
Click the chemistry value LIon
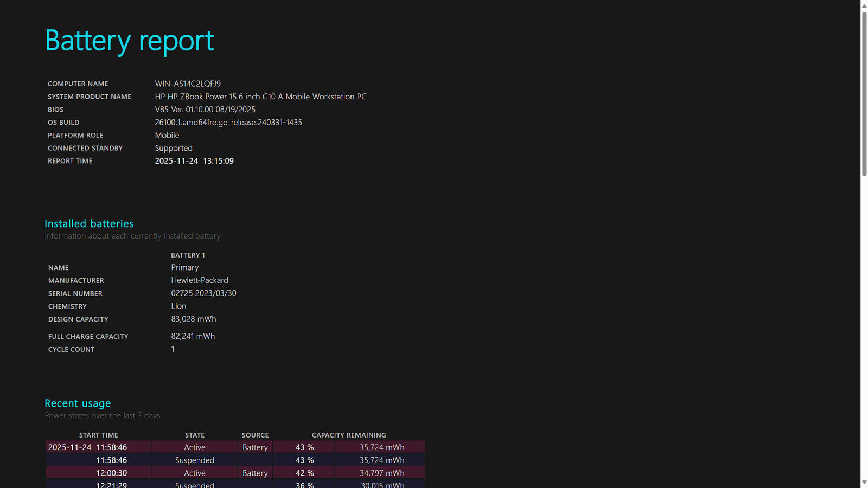[178, 306]
